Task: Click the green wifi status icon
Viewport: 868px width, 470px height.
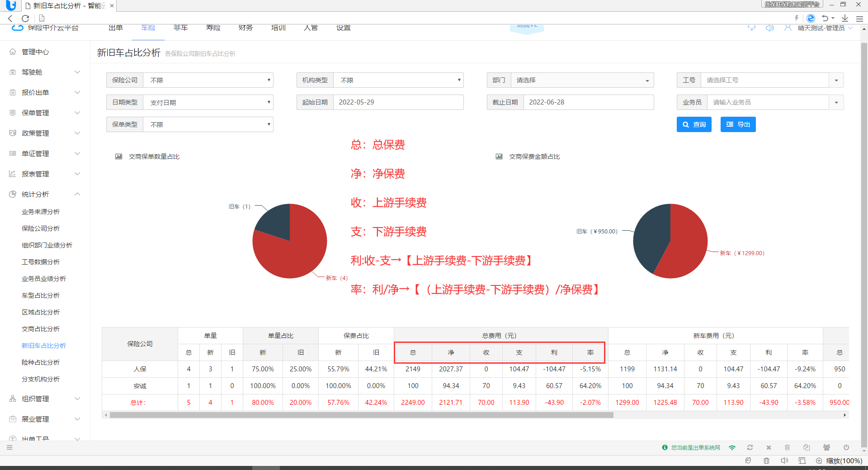Action: point(732,447)
